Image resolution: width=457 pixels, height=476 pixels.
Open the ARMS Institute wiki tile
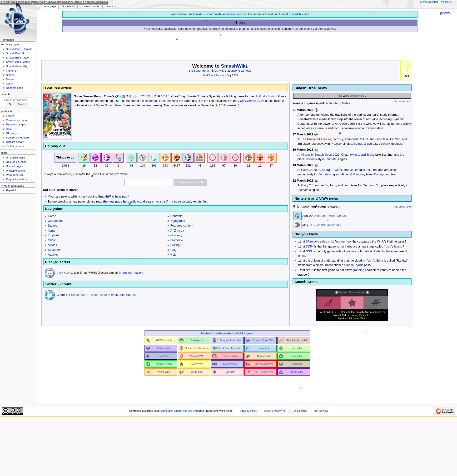[161, 341]
